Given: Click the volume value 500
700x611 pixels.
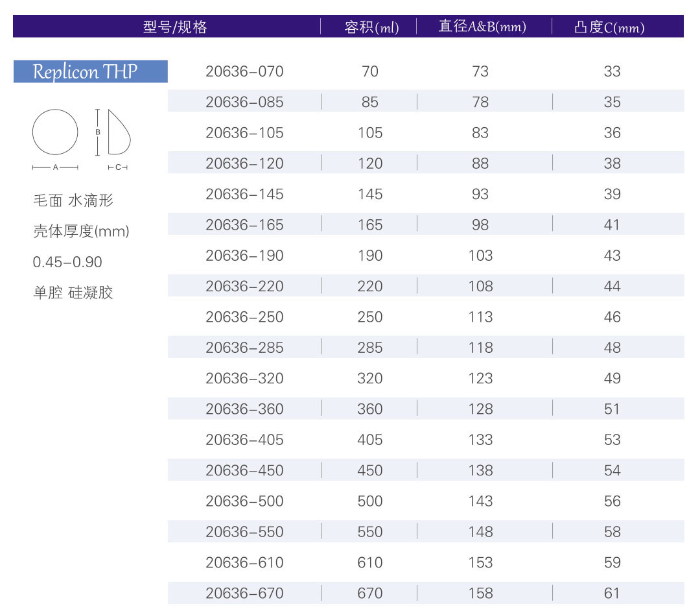Looking at the screenshot, I should 370,501.
